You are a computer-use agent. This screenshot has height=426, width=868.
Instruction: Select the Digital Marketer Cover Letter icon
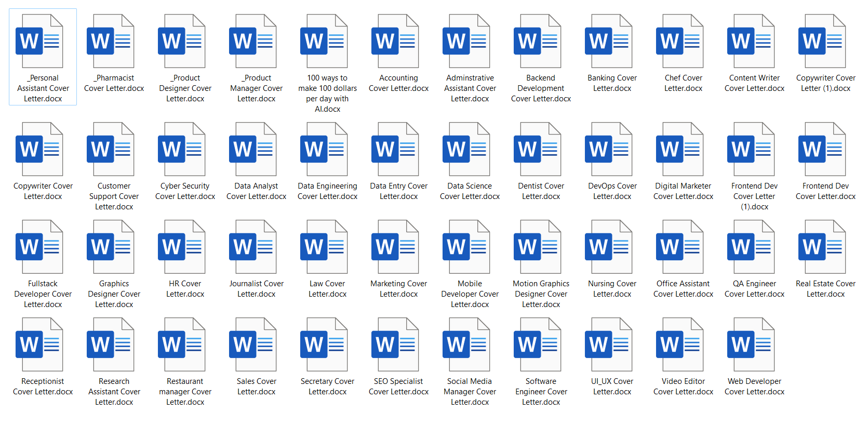tap(680, 149)
